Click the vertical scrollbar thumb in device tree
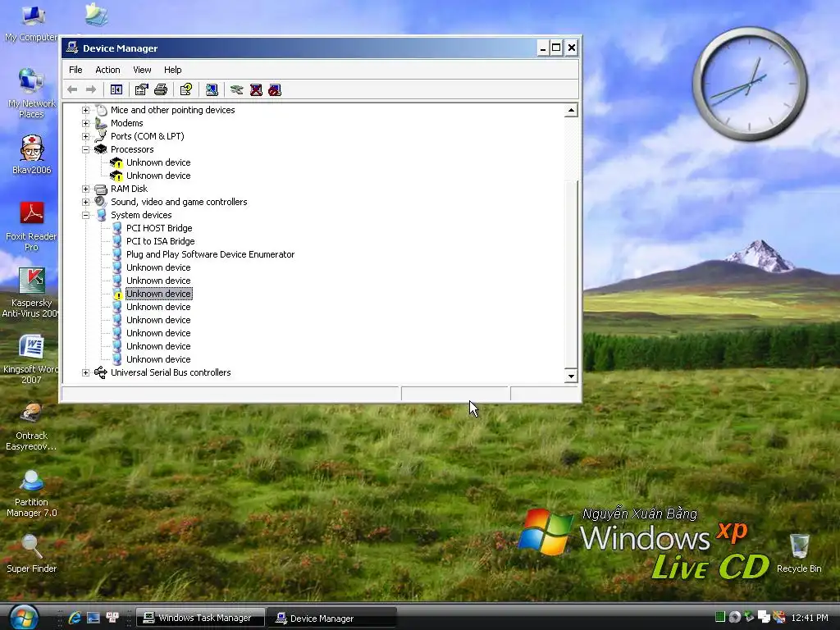Screen dimensions: 840x630 pyautogui.click(x=571, y=274)
